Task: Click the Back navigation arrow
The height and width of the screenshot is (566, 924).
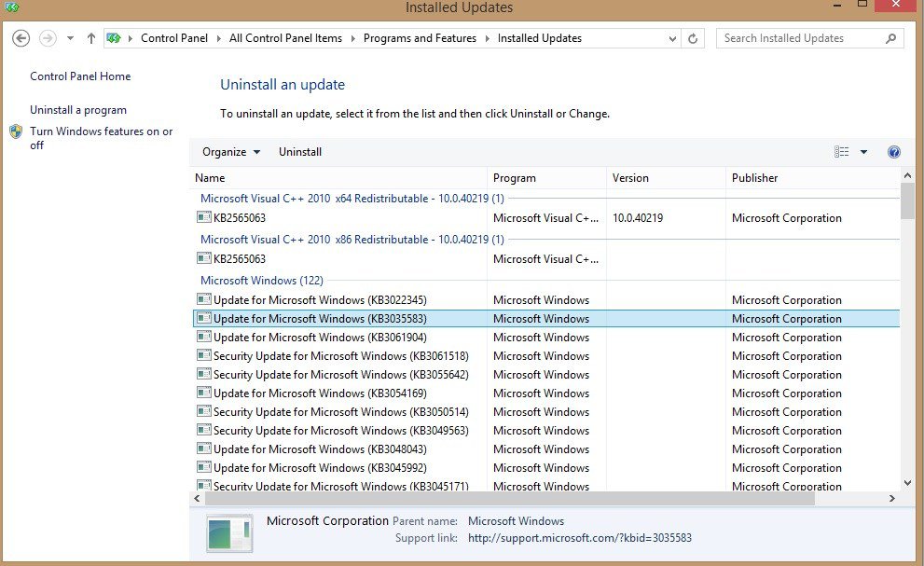Action: pos(21,38)
